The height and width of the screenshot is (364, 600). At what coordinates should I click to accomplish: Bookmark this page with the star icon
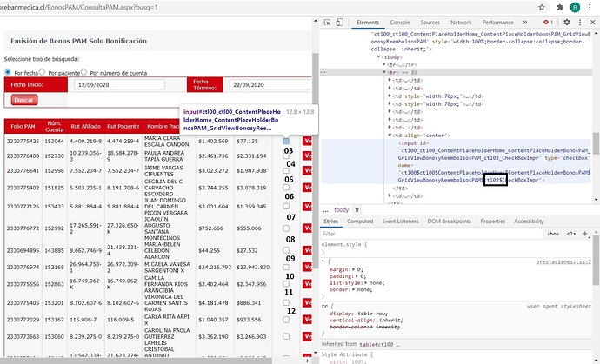click(542, 7)
